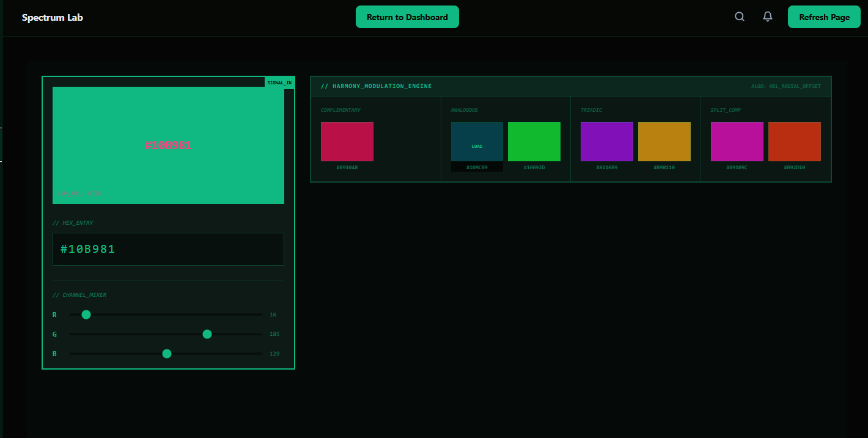Click the R value 16
Image resolution: width=868 pixels, height=438 pixels.
click(273, 315)
